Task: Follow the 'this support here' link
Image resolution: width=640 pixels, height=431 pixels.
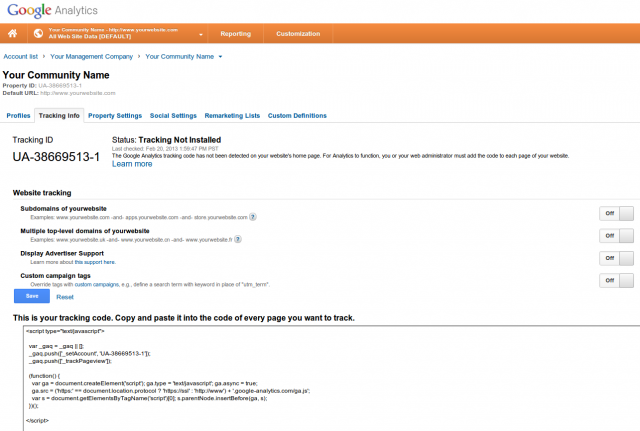Action: (95, 262)
